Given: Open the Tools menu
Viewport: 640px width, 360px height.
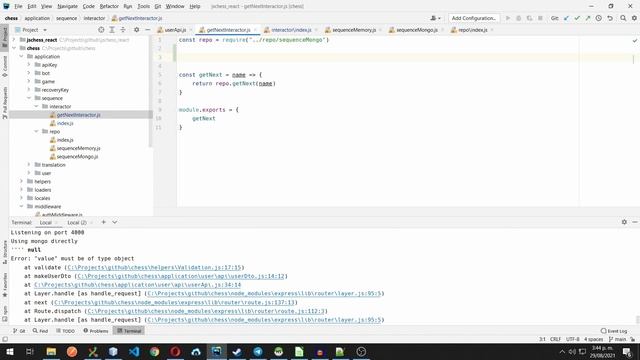Looking at the screenshot, I should point(143,6).
